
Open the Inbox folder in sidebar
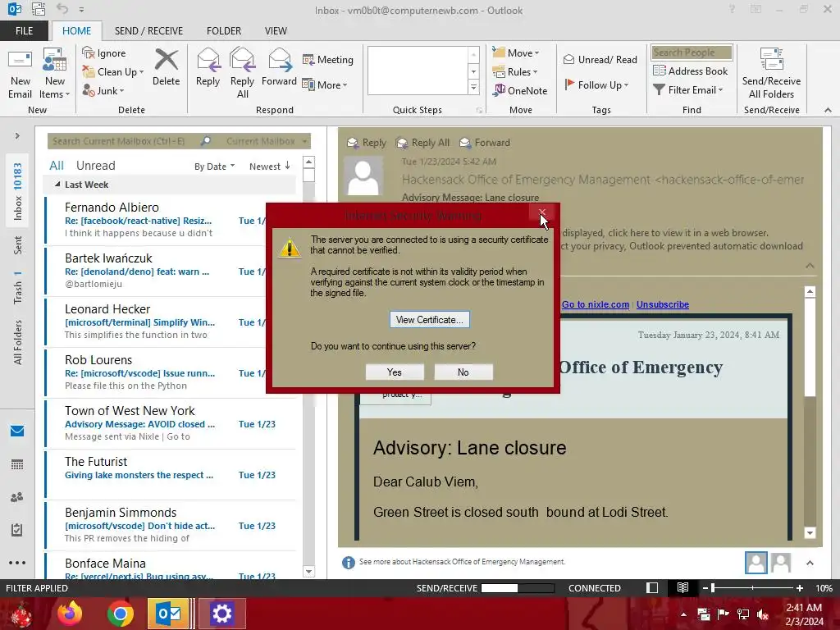(18, 191)
